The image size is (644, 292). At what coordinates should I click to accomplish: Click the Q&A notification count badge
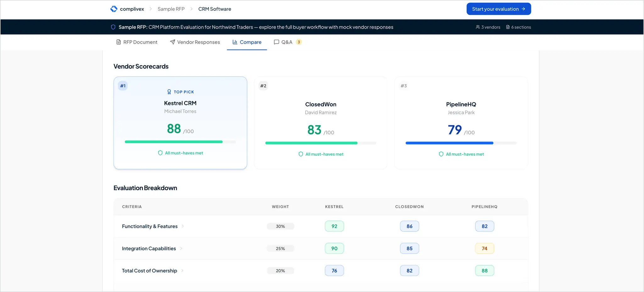click(299, 42)
